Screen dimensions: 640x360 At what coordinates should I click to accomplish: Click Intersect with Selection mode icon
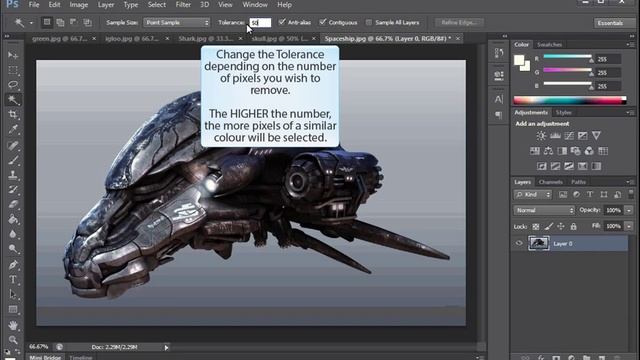click(x=87, y=22)
